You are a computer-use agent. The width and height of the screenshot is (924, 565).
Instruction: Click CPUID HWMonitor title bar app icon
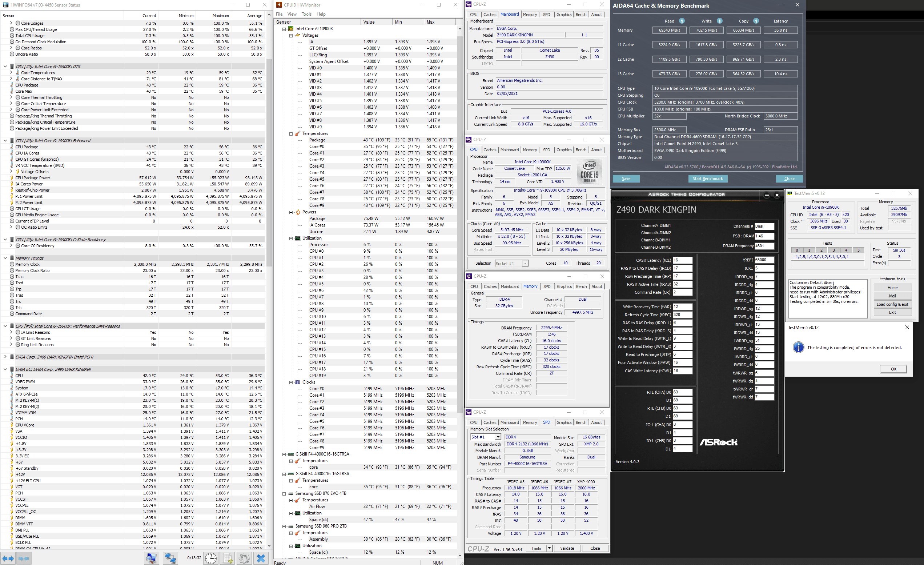coord(279,5)
